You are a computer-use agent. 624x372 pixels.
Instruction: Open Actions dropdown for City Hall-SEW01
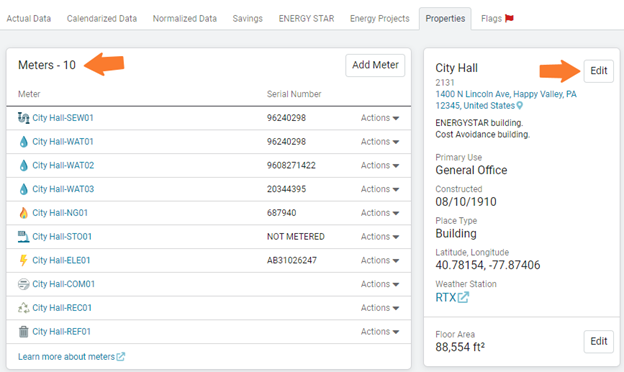coord(380,118)
